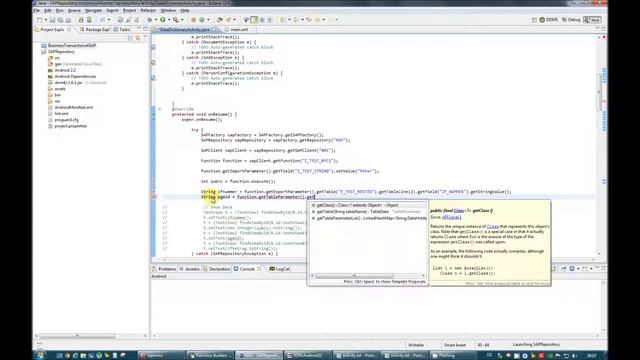Click the Print toolbar icon
This screenshot has width=640, height=360.
coord(68,20)
